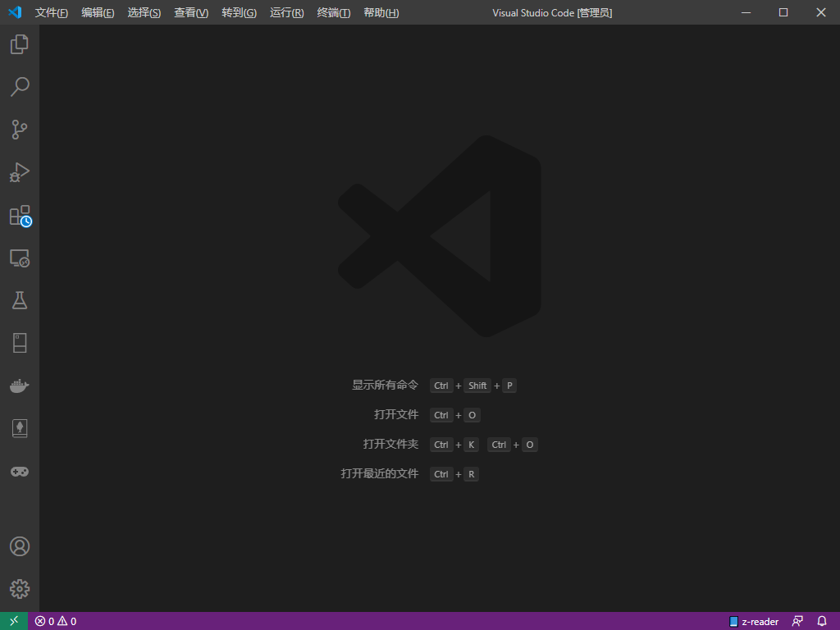Viewport: 840px width, 630px height.
Task: Open the 查看(V) menu
Action: coord(191,12)
